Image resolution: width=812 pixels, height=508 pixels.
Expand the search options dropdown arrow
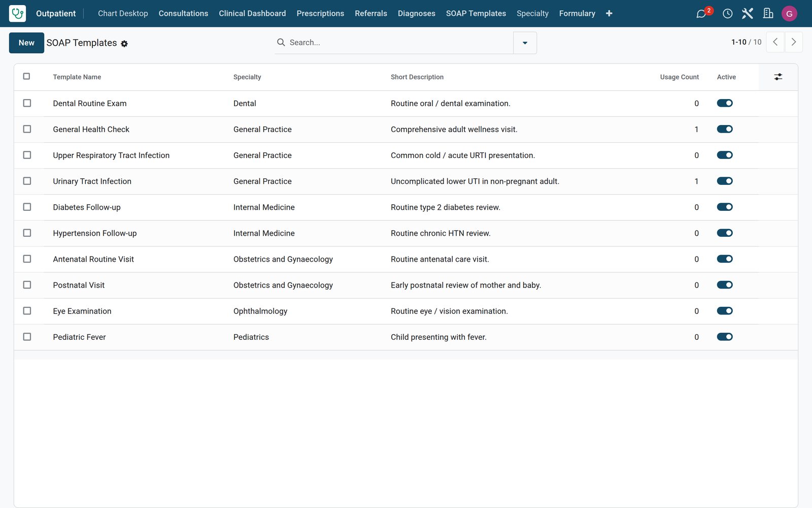(x=525, y=43)
